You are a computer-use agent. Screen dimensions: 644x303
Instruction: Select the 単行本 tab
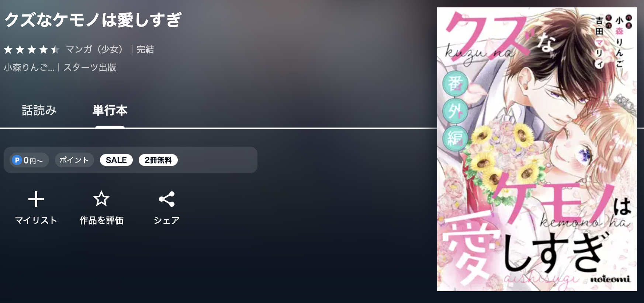click(110, 110)
